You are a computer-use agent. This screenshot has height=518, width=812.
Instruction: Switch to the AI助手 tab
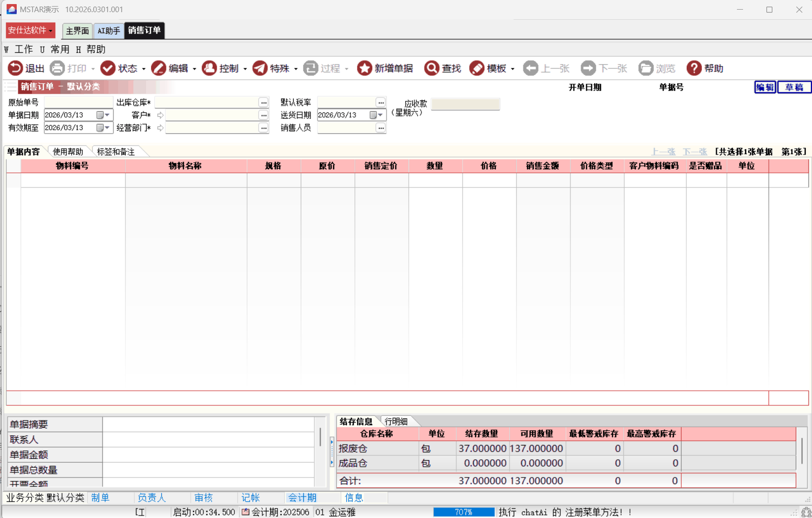(109, 31)
